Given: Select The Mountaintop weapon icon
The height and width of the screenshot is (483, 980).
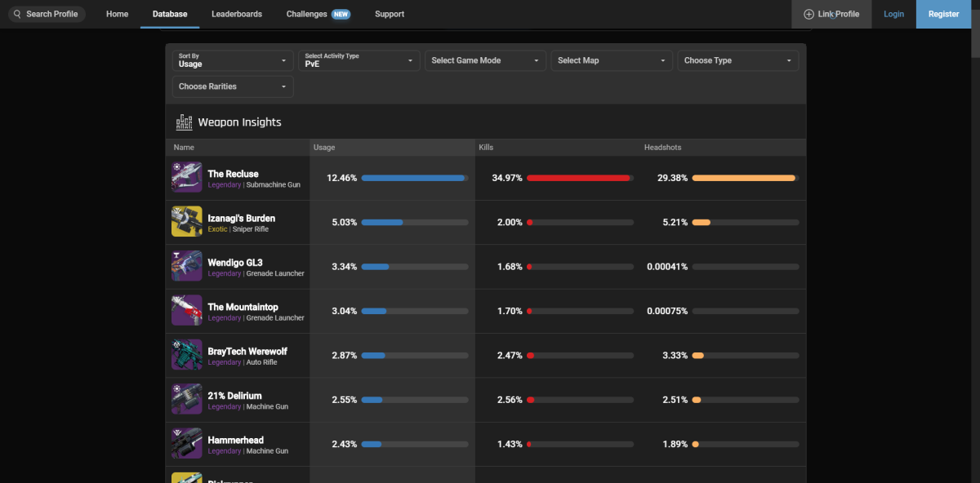Looking at the screenshot, I should (186, 311).
